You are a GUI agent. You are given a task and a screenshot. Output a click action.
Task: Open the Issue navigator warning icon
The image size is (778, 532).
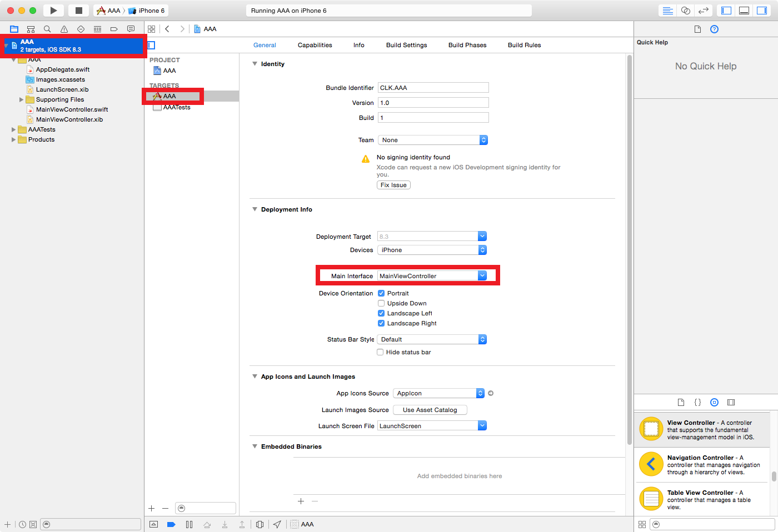point(64,29)
